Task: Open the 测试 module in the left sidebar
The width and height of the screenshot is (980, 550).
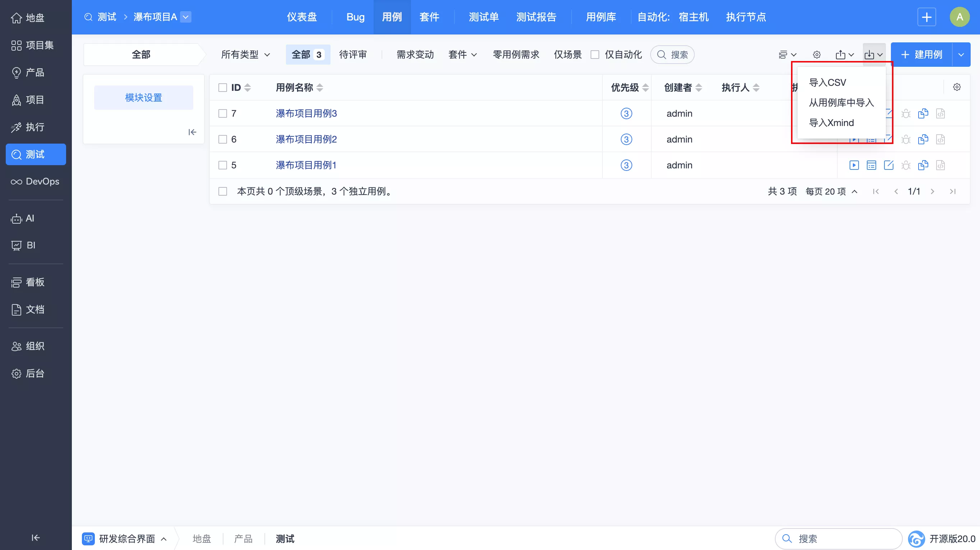Action: pyautogui.click(x=35, y=154)
